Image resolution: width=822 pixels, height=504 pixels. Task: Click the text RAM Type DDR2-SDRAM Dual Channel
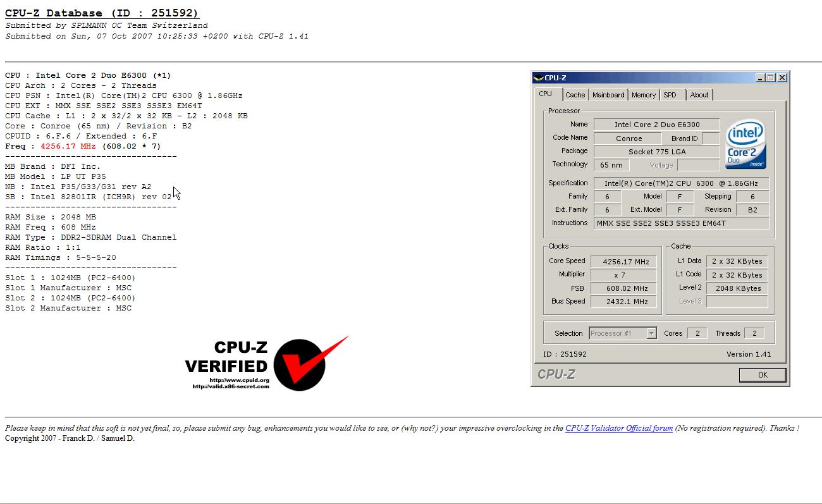coord(91,237)
